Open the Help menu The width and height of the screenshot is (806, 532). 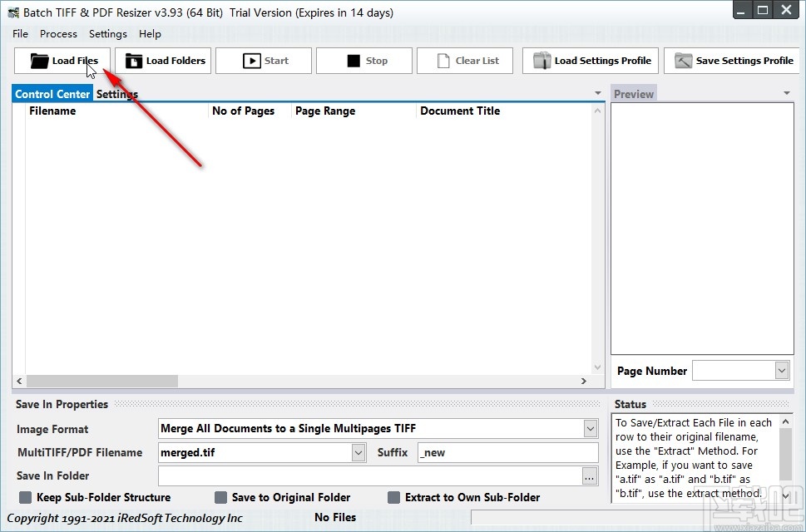(x=150, y=34)
